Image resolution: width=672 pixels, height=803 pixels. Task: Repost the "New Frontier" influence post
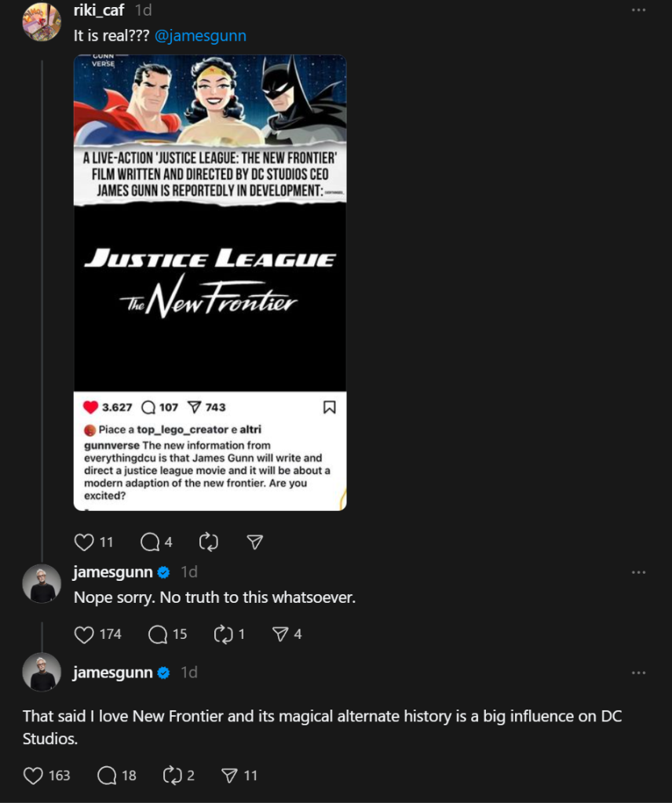(172, 776)
